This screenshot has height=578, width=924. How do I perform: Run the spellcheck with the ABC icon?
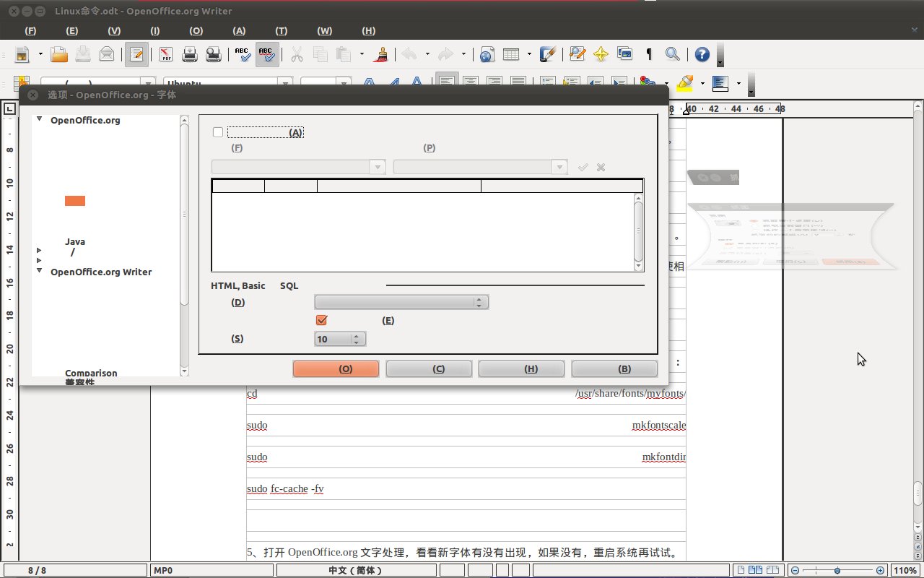(243, 54)
